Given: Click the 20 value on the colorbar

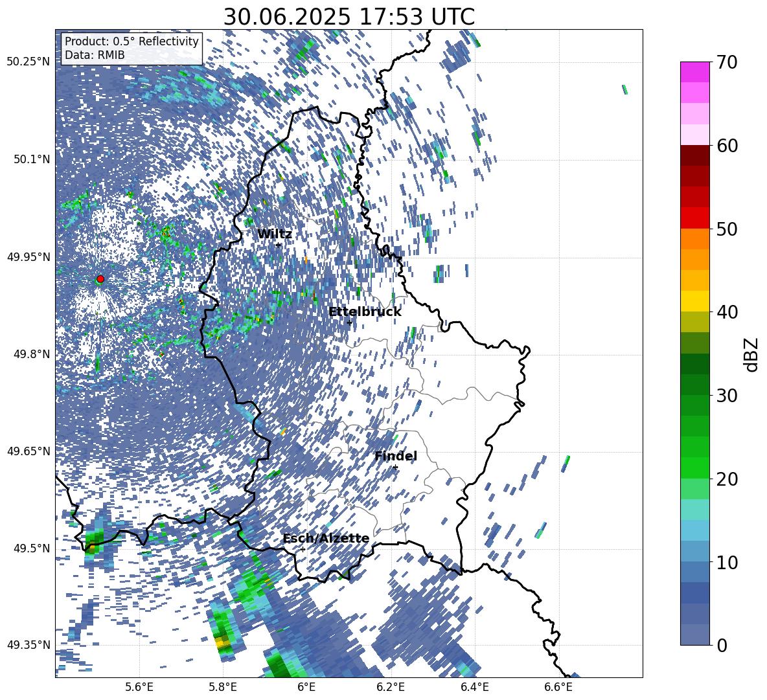Looking at the screenshot, I should coord(727,479).
